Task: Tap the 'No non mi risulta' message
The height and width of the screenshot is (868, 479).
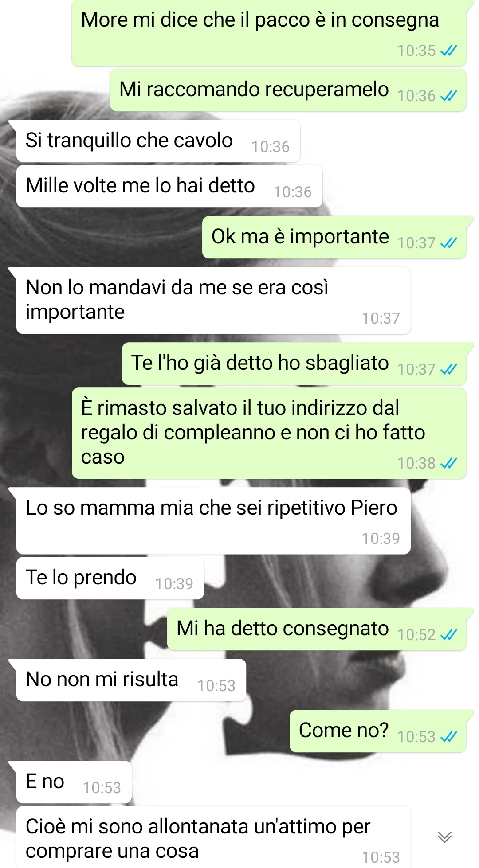Action: pyautogui.click(x=131, y=680)
